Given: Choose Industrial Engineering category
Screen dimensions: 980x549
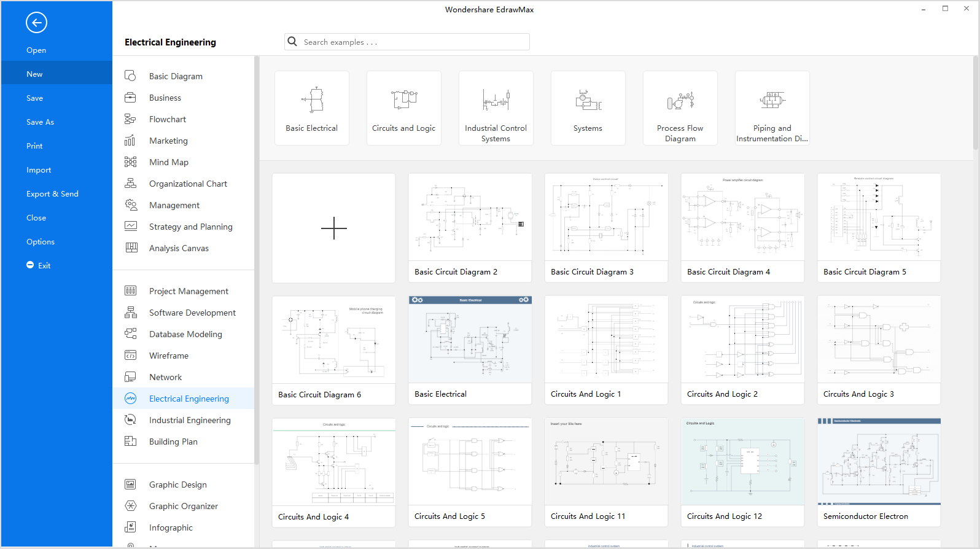Looking at the screenshot, I should 190,420.
